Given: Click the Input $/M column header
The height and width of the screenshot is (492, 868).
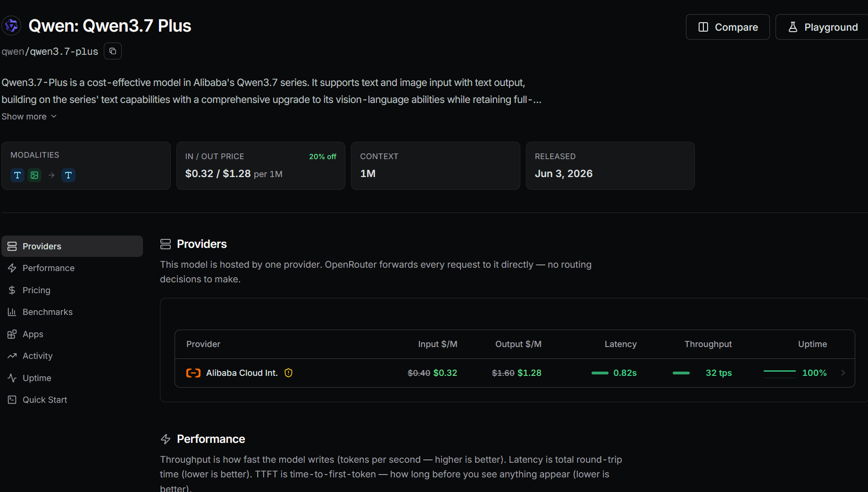Looking at the screenshot, I should click(438, 344).
